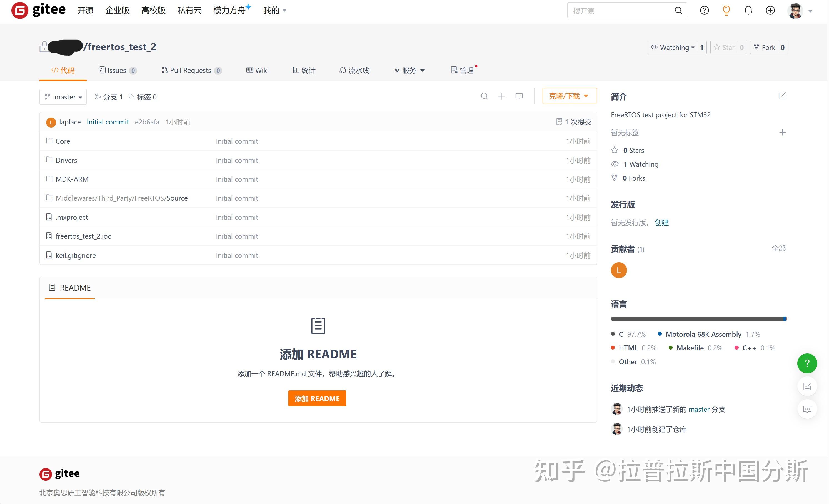Open the 我的 menu dropdown
Image resolution: width=829 pixels, height=504 pixels.
[x=274, y=10]
